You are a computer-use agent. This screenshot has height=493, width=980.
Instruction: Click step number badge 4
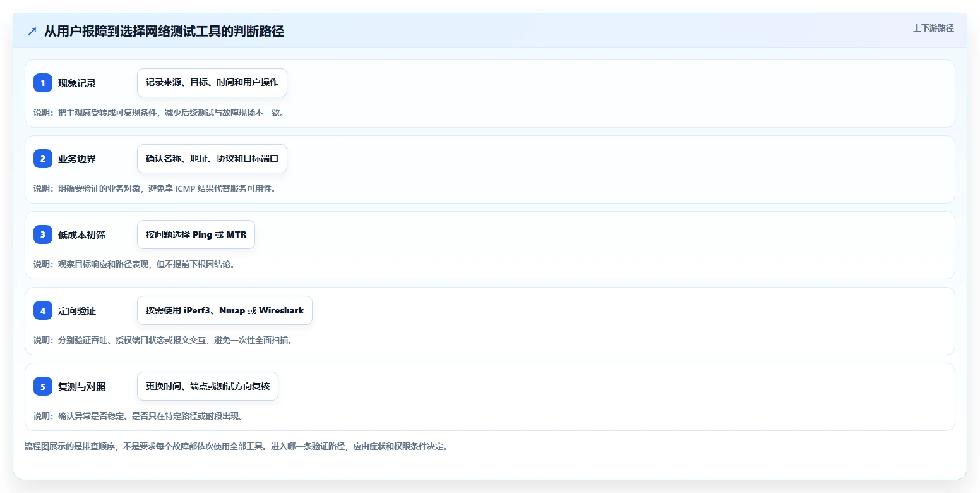tap(43, 310)
